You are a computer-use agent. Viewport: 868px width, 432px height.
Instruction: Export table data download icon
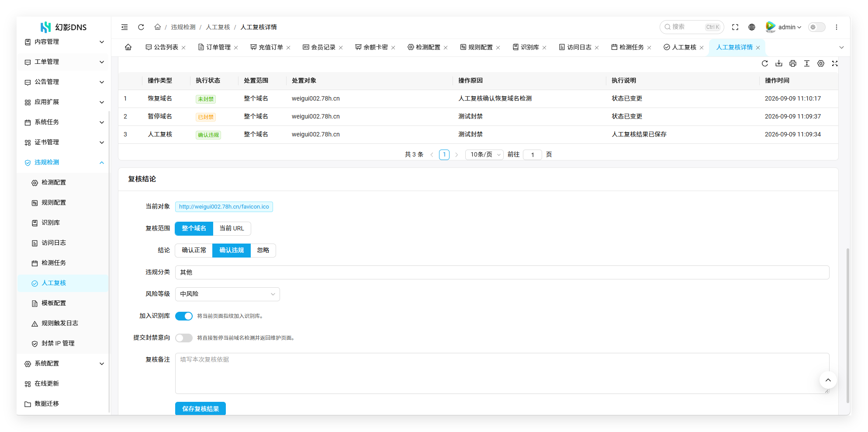[x=779, y=63]
